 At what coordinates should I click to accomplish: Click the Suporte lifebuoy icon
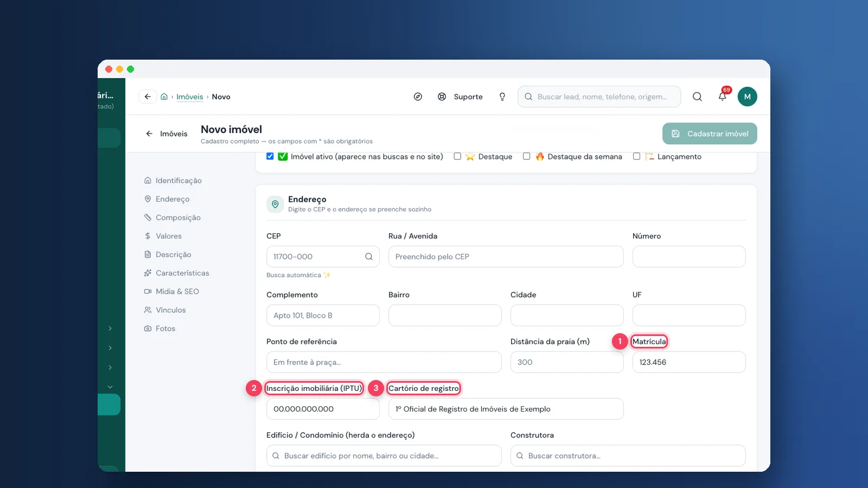coord(442,97)
